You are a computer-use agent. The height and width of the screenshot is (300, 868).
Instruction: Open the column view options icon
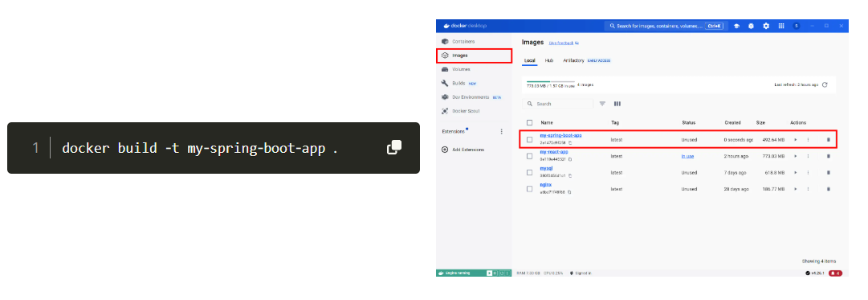coord(617,104)
